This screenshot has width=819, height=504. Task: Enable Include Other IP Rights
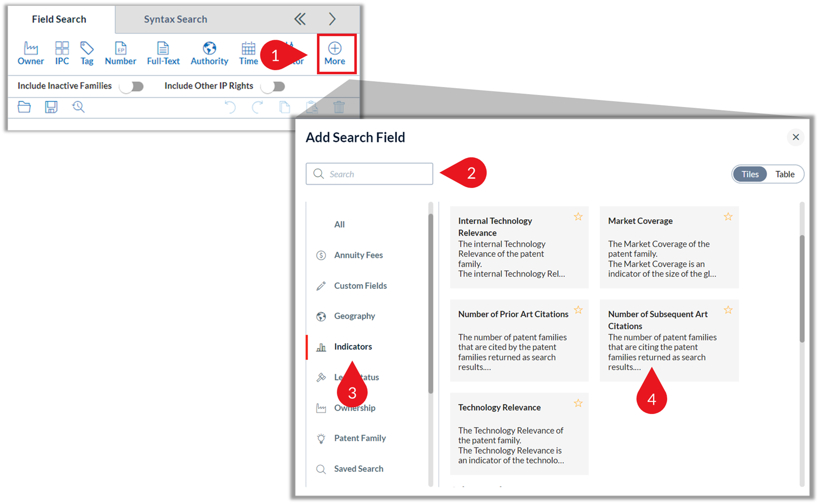click(273, 86)
